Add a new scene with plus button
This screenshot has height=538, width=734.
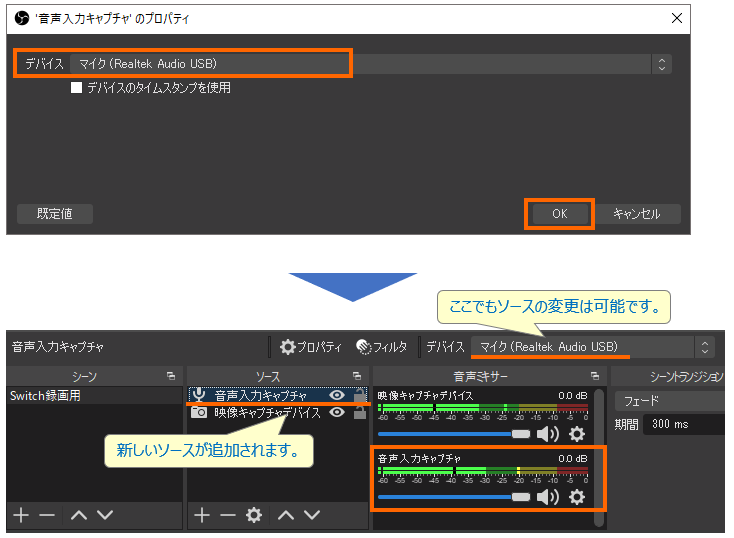tap(21, 515)
